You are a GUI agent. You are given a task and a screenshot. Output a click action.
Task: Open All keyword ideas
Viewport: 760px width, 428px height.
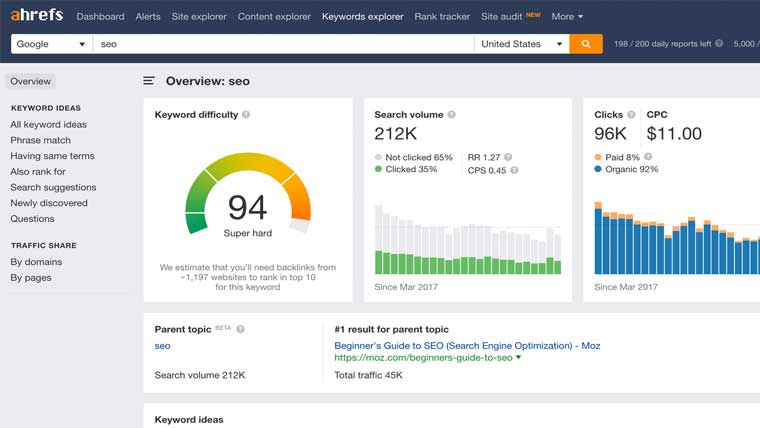click(x=48, y=125)
